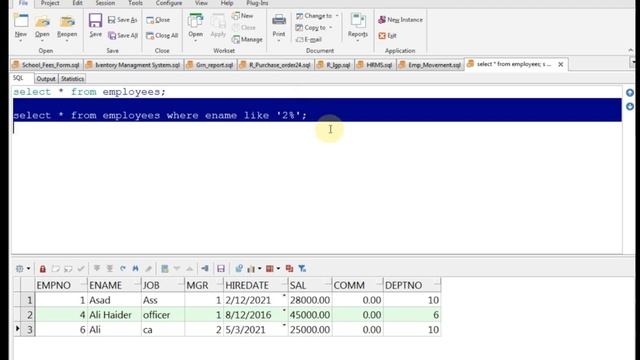The height and width of the screenshot is (360, 640).
Task: Click the SAL column header
Action: point(309,285)
